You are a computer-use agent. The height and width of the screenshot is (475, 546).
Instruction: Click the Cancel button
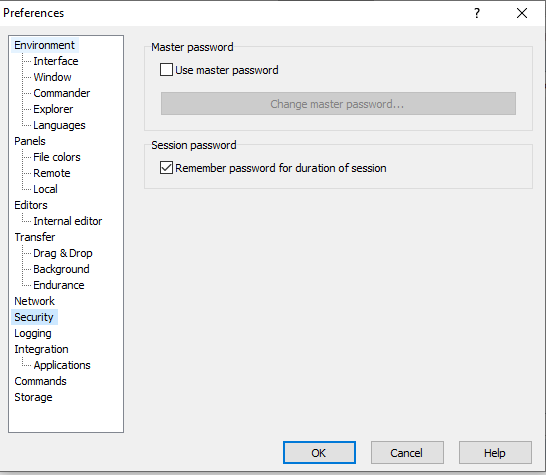pos(407,453)
